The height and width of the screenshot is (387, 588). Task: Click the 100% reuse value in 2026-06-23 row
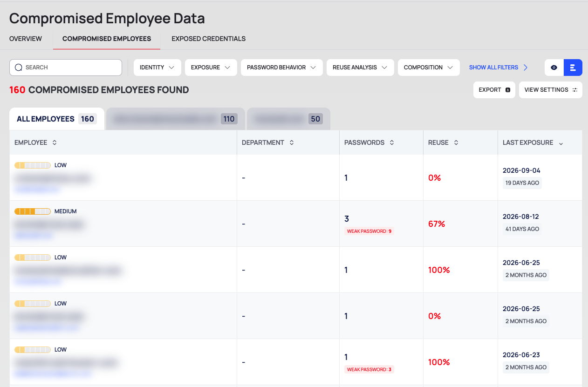click(x=439, y=362)
